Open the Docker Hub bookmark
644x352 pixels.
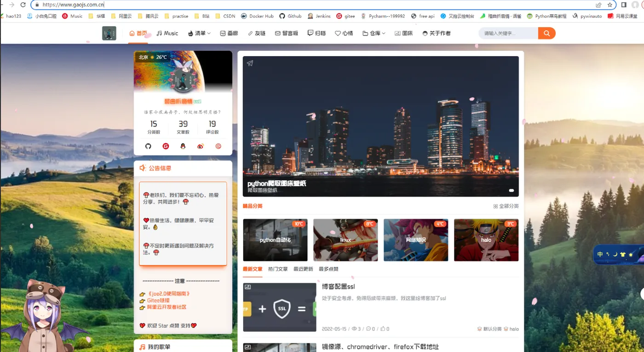257,16
